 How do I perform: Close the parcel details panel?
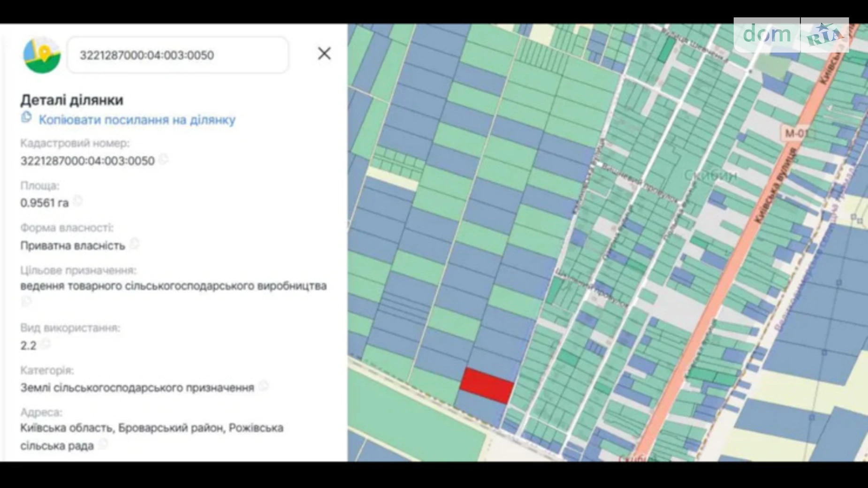coord(324,53)
